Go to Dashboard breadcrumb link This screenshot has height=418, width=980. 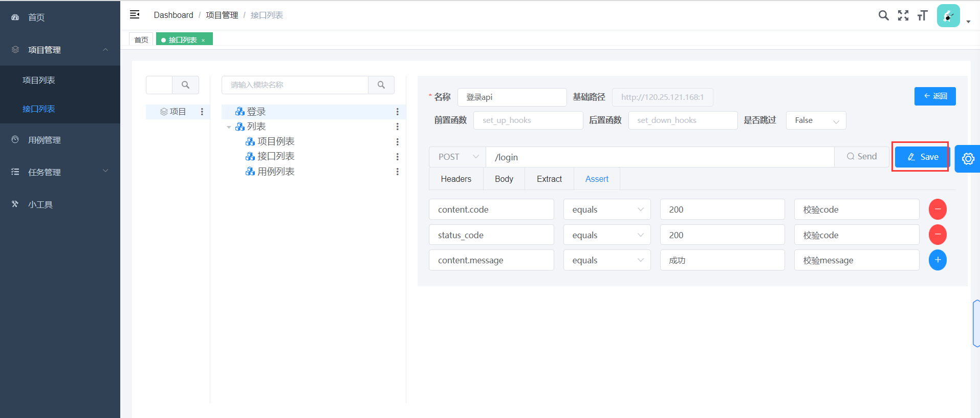pos(173,15)
